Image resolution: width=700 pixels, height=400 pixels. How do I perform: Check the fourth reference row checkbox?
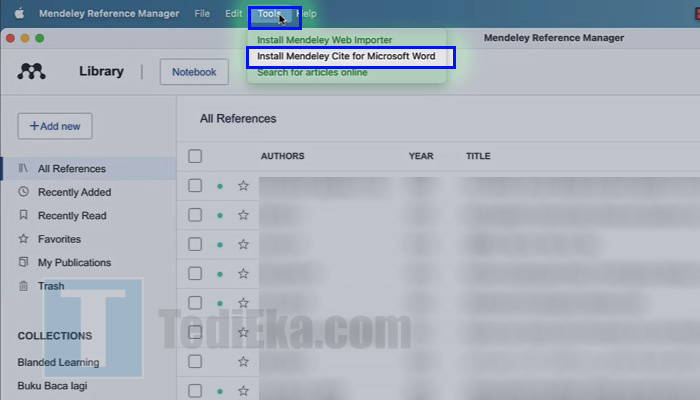[x=195, y=273]
